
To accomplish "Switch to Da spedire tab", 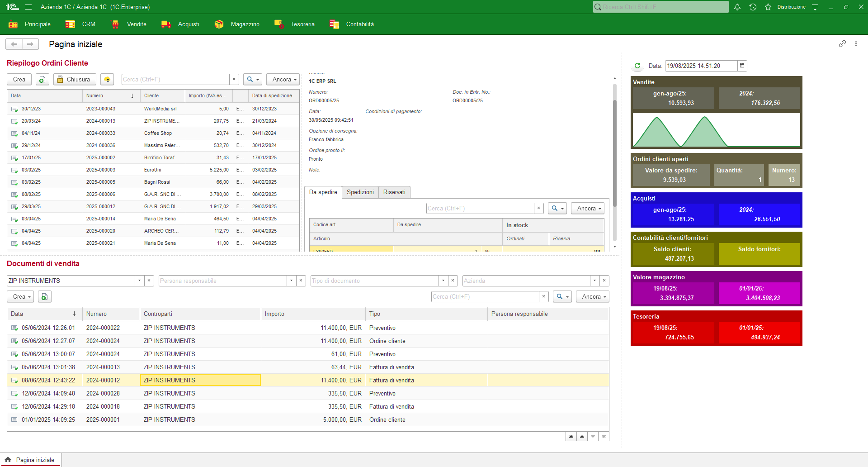I will click(323, 192).
